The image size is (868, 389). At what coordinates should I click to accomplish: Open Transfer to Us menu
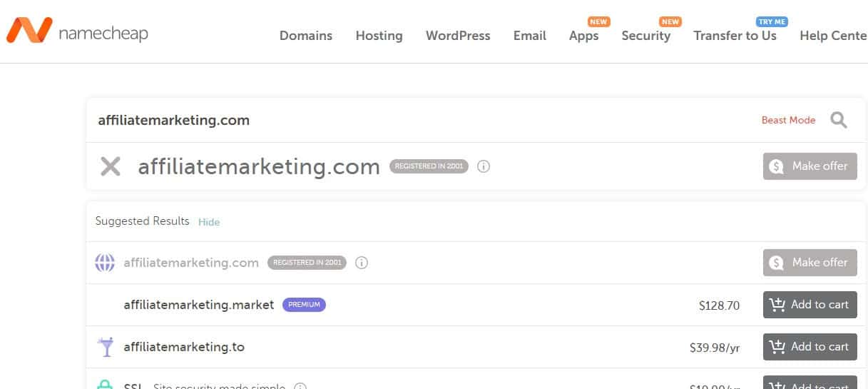click(735, 35)
